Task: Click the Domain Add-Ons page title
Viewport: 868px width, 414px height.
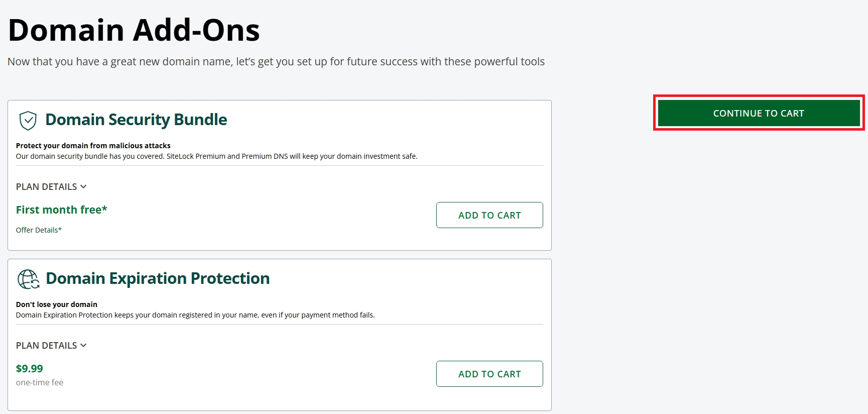Action: [134, 30]
